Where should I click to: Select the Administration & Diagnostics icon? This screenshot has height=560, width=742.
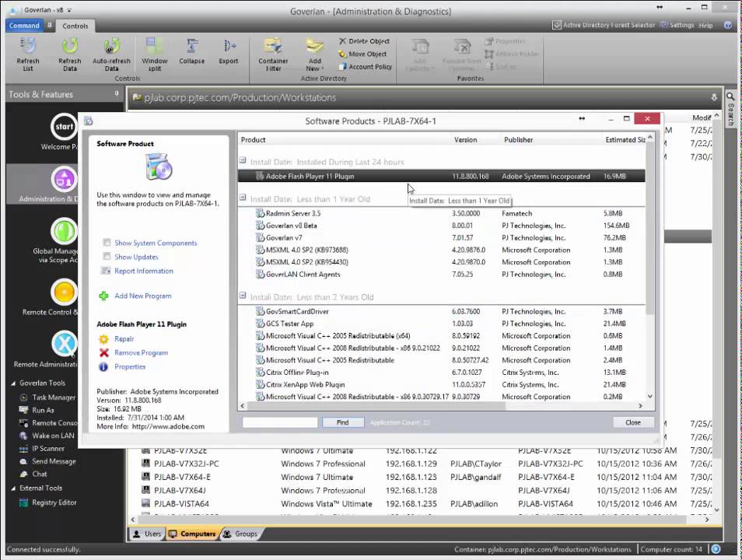click(x=64, y=180)
